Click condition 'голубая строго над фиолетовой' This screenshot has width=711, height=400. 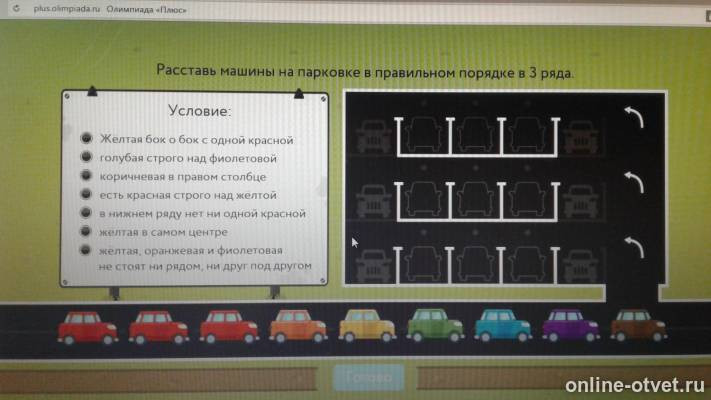click(188, 158)
